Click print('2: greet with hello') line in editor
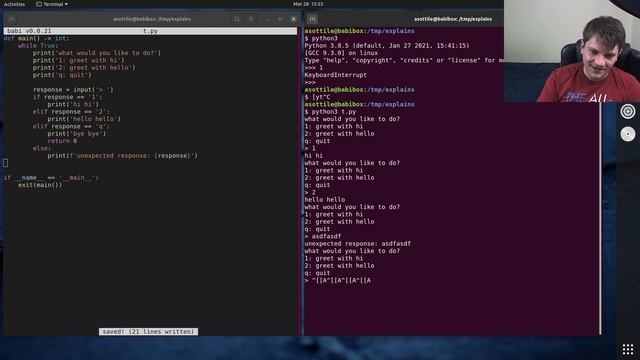 coord(84,68)
